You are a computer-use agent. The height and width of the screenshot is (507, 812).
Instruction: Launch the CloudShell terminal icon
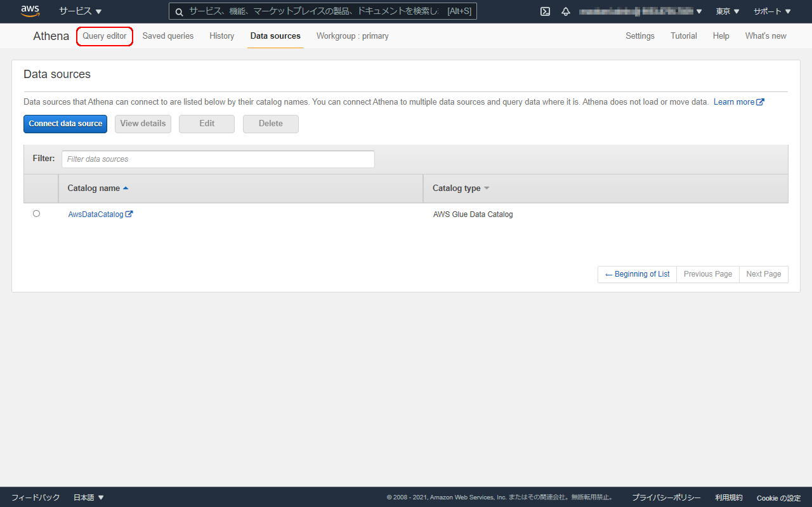tap(545, 11)
